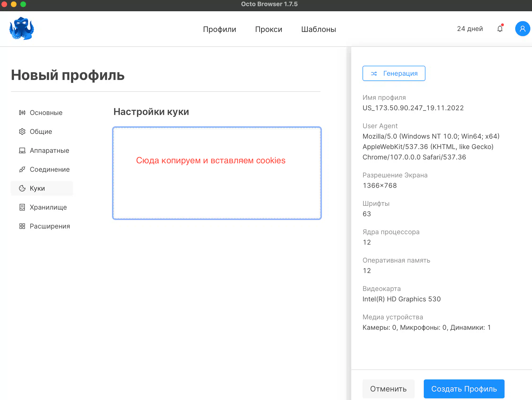The height and width of the screenshot is (400, 532).
Task: Open the Прокси tab
Action: [x=268, y=29]
